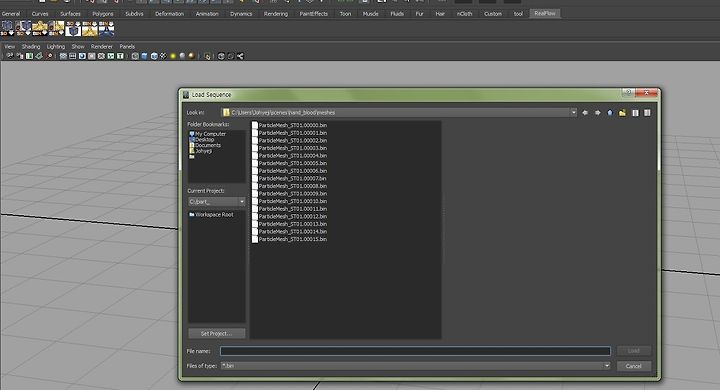Open the Renderer panel menu
The image size is (720, 390).
[101, 46]
